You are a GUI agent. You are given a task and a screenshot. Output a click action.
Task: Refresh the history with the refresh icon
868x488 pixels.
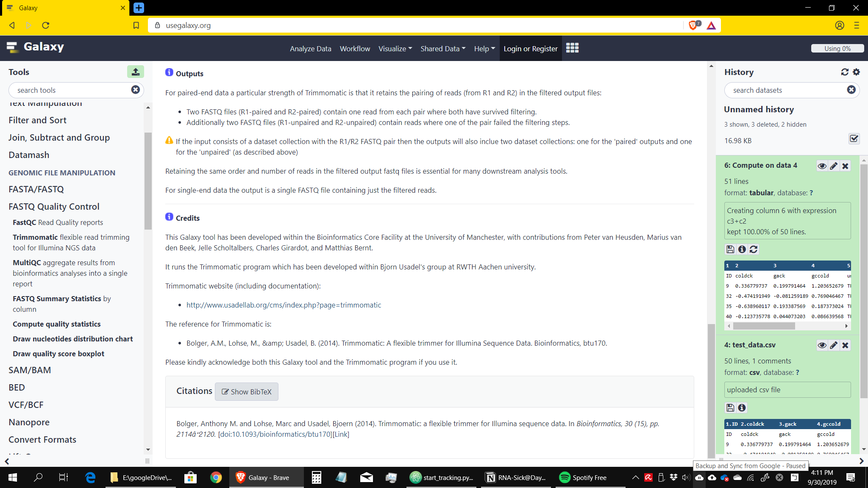[845, 72]
